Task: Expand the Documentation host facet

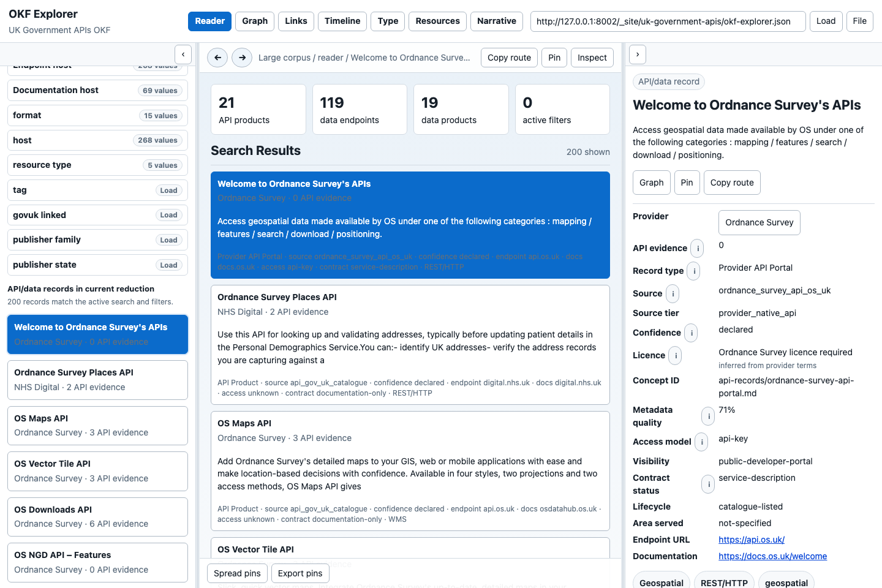Action: [x=98, y=91]
